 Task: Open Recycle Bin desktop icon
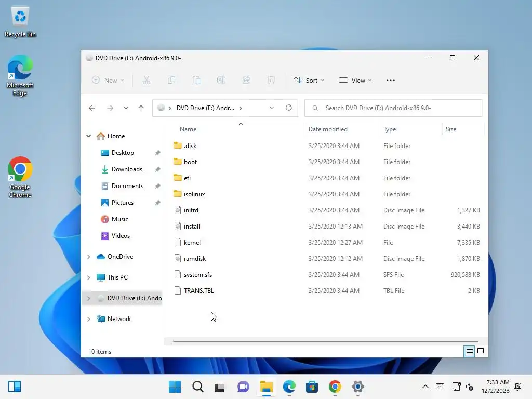[20, 22]
